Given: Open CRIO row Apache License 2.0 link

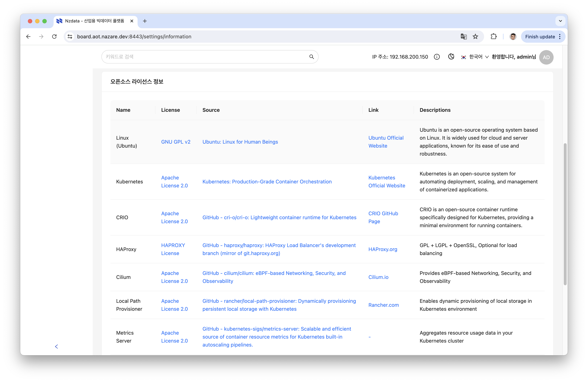Looking at the screenshot, I should point(174,217).
